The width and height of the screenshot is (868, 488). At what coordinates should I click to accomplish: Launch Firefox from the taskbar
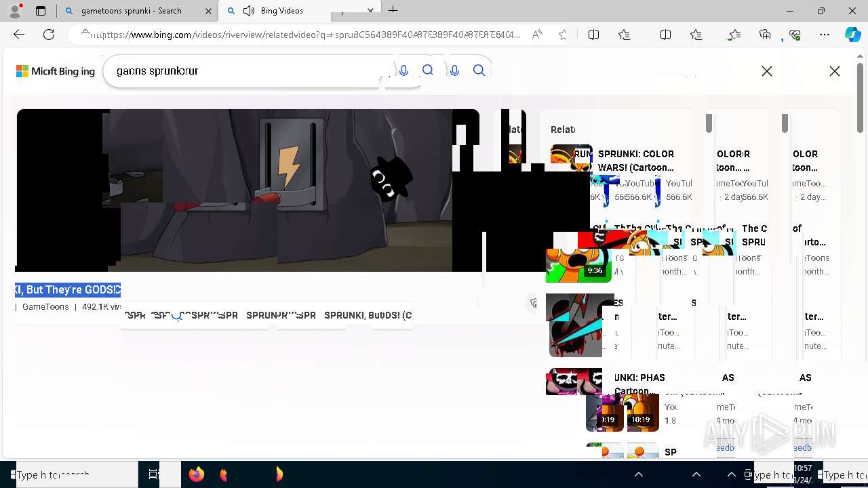click(x=197, y=474)
